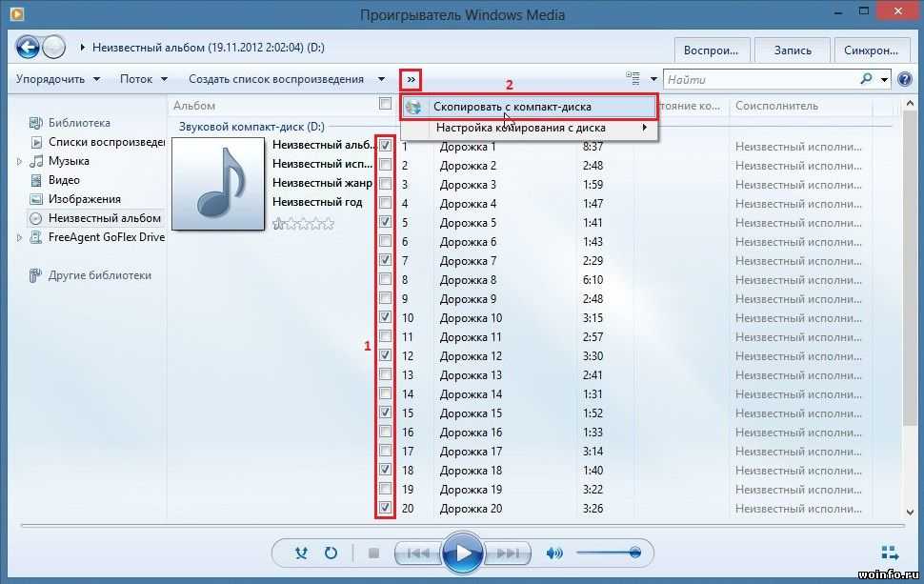
Task: Open Библиотека in the sidebar
Action: [79, 123]
